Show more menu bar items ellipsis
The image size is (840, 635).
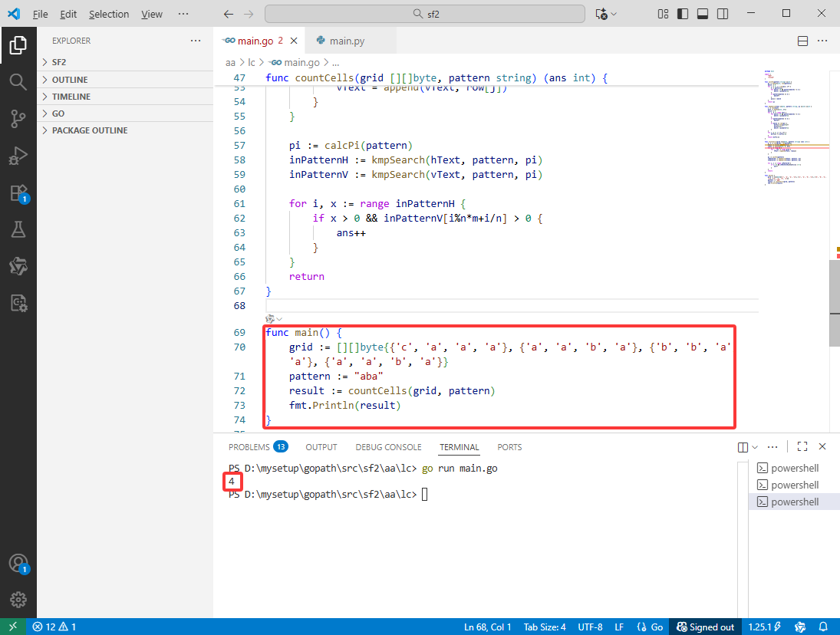(x=183, y=14)
